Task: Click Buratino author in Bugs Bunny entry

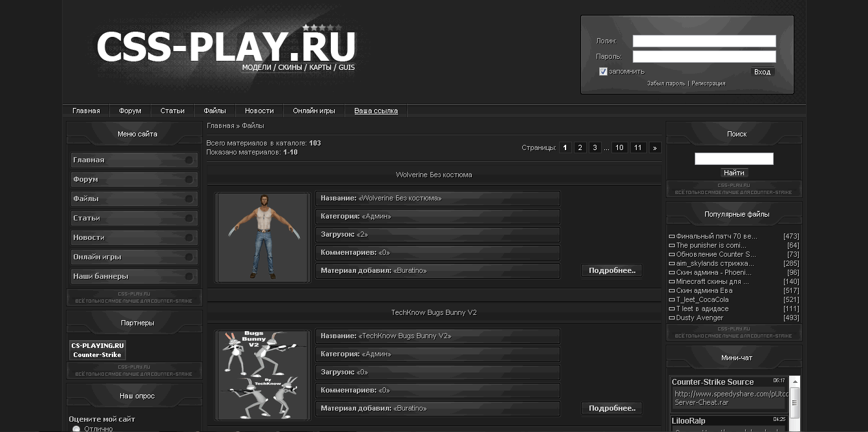Action: pos(410,408)
